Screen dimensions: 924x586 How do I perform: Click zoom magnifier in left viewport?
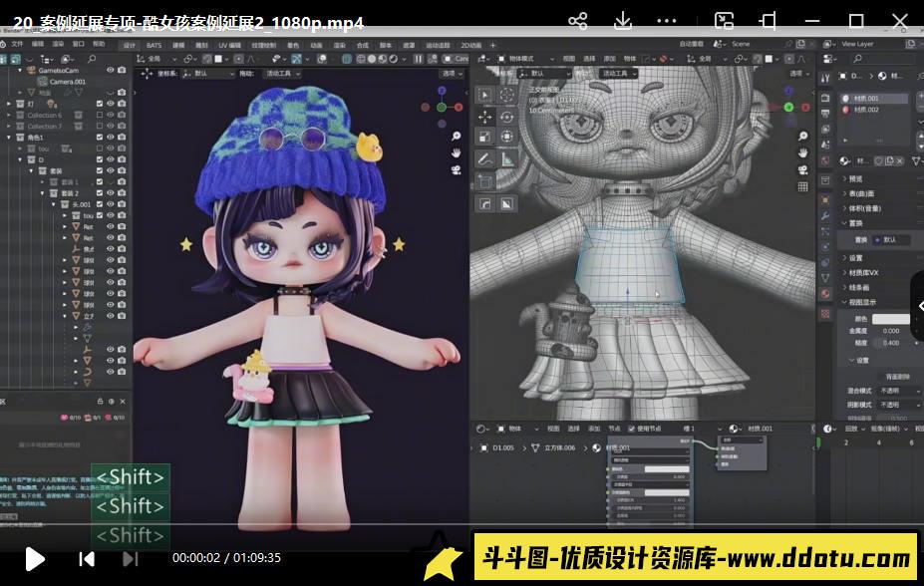pos(457,137)
